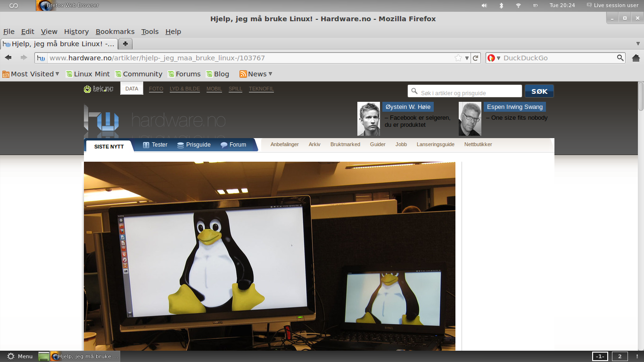The width and height of the screenshot is (644, 362).
Task: Open the MOBIL section link
Action: 214,89
